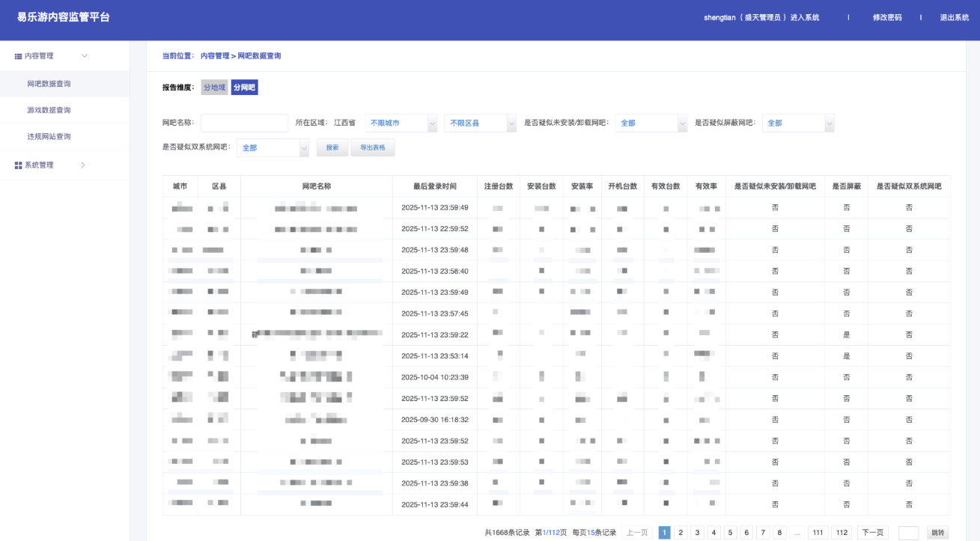Select the 分网吧 report dimension

244,88
